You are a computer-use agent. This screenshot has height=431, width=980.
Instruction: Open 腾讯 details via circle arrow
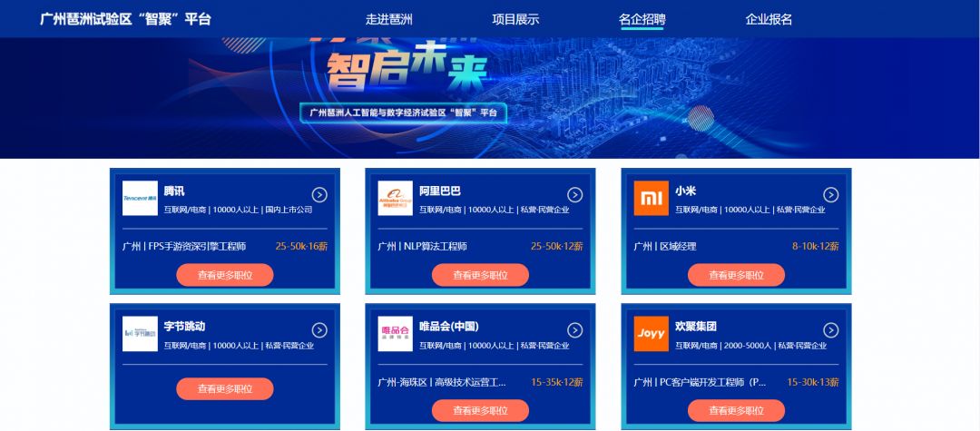click(319, 195)
